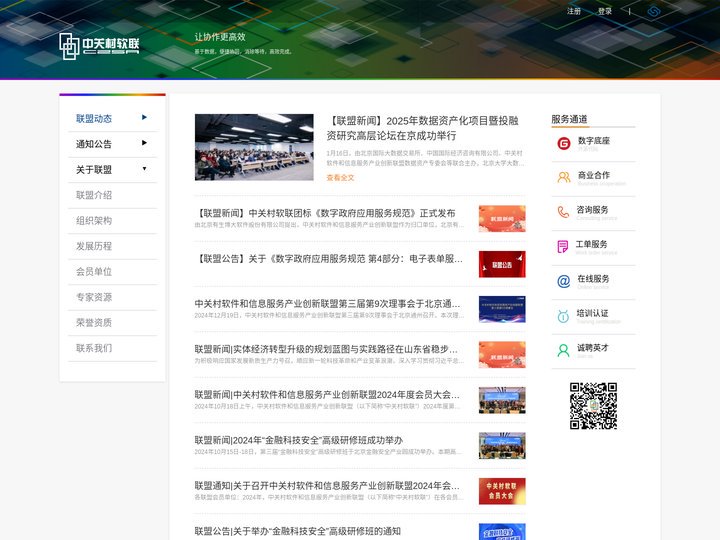Open the 联盟通知 关于召开 article title
The image size is (720, 540).
coord(327,486)
